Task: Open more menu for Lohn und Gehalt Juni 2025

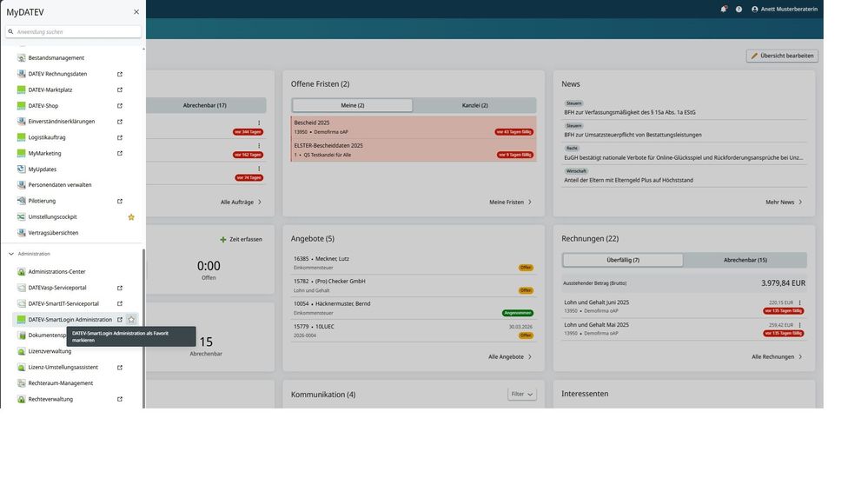Action: tap(800, 302)
